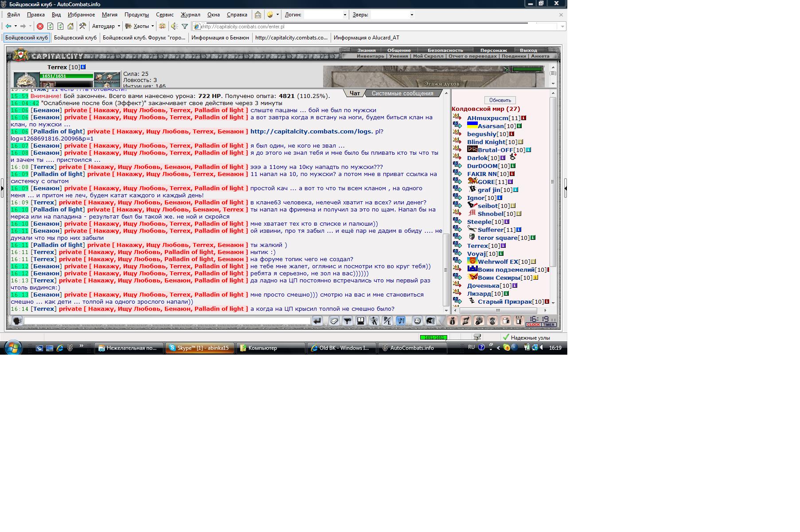Click the friends silhouettes icon
800x532 pixels.
tap(505, 321)
